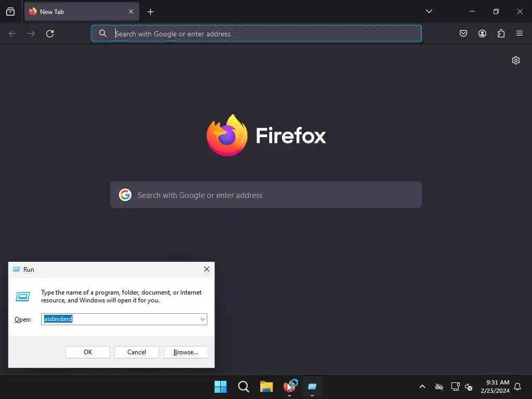Switch to Firefox on the taskbar

(289, 387)
